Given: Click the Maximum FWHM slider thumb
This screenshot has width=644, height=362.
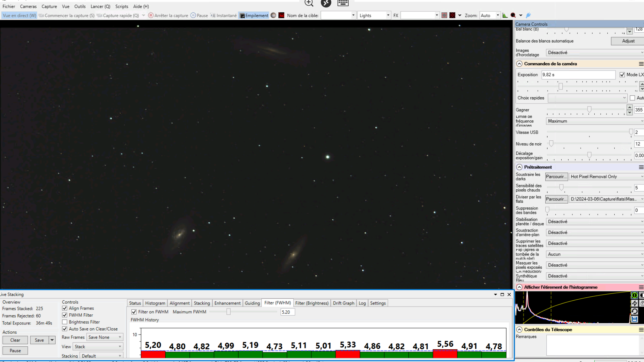Looking at the screenshot, I should pos(228,312).
